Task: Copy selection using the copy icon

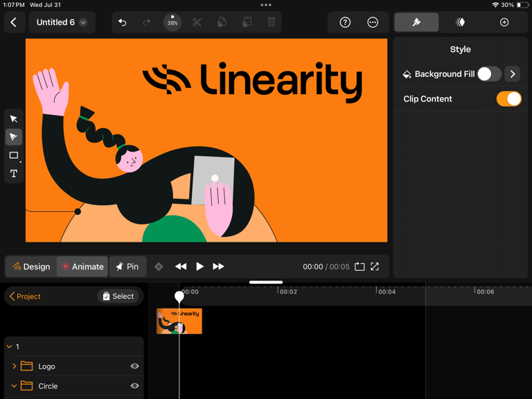Action: pos(222,22)
